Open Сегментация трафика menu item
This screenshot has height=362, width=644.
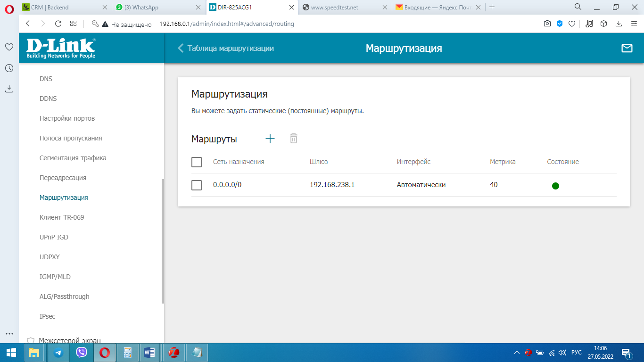(73, 158)
